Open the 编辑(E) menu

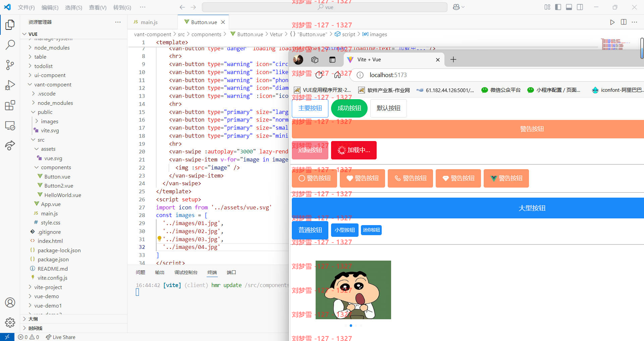pyautogui.click(x=50, y=7)
